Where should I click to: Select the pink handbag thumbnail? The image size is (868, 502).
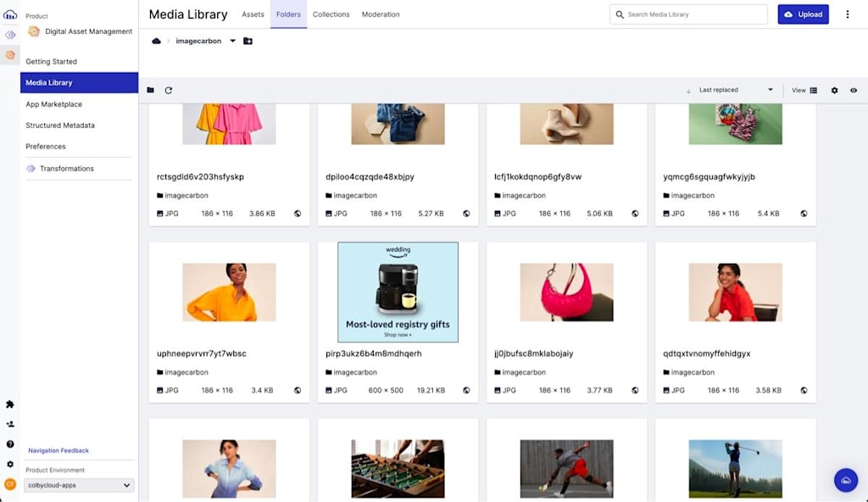567,292
